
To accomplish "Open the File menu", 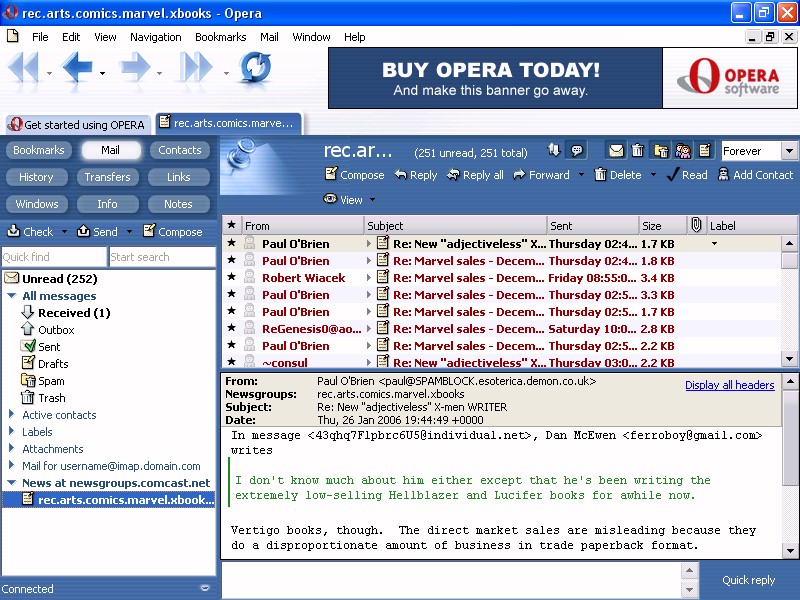I will (40, 37).
